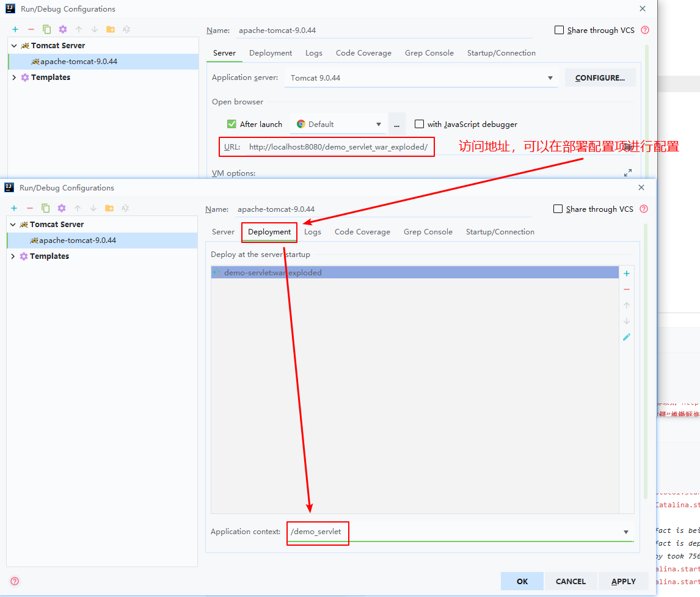Viewport: 700px width, 597px height.
Task: Click the browser browse ellipsis button
Action: (x=396, y=125)
